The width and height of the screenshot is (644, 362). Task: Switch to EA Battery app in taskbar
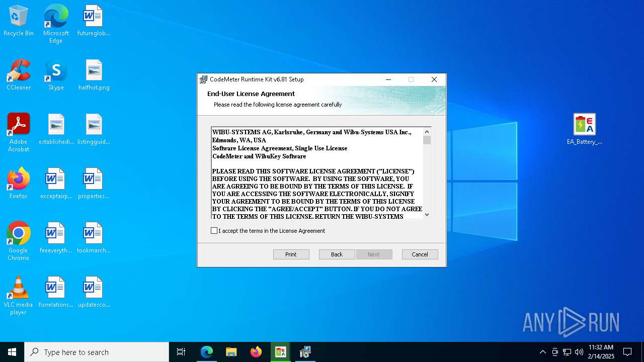280,352
